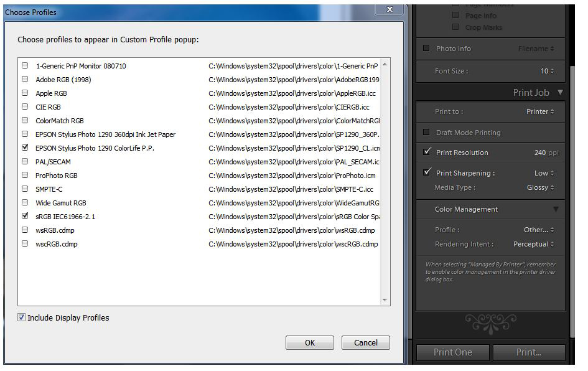Viewport: 588px width, 371px height.
Task: Click the Print... button
Action: [x=529, y=352]
